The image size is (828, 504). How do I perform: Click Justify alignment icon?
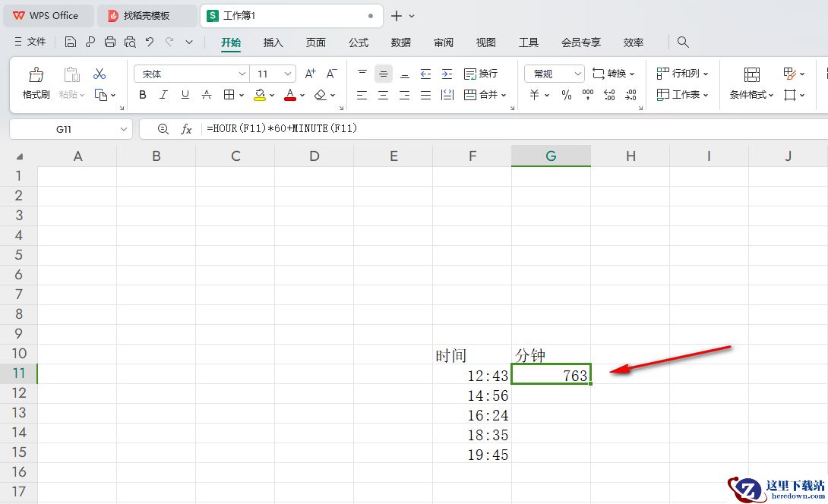pos(425,95)
